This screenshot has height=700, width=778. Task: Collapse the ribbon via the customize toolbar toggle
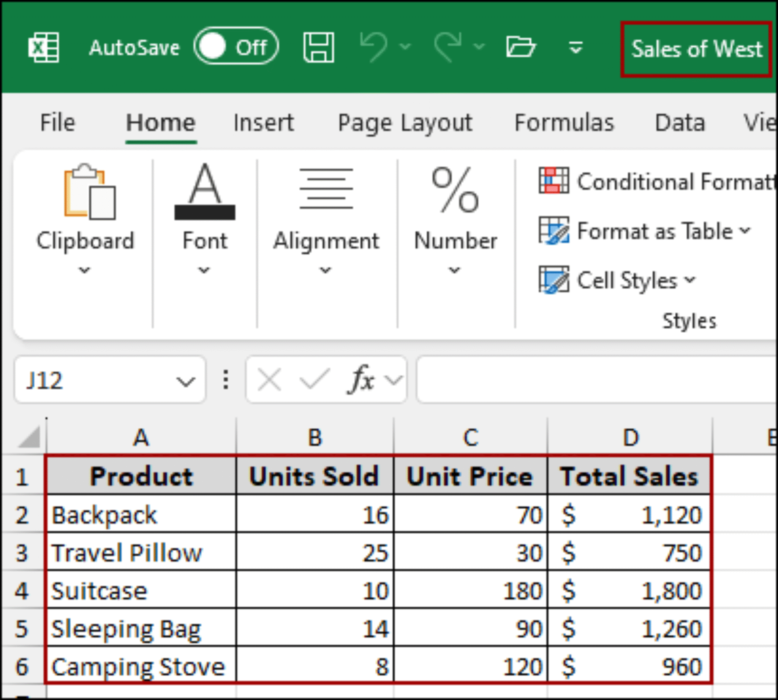(575, 47)
